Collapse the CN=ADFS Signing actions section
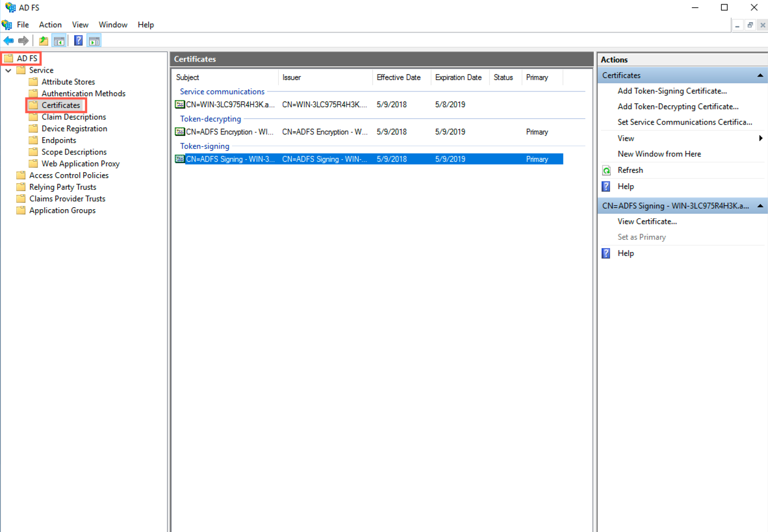 (760, 205)
